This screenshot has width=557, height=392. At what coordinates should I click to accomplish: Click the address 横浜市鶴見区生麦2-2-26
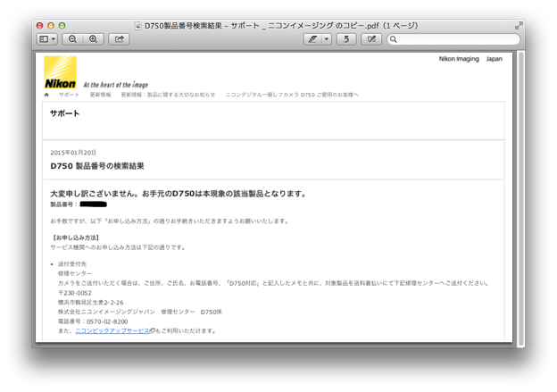click(x=90, y=303)
